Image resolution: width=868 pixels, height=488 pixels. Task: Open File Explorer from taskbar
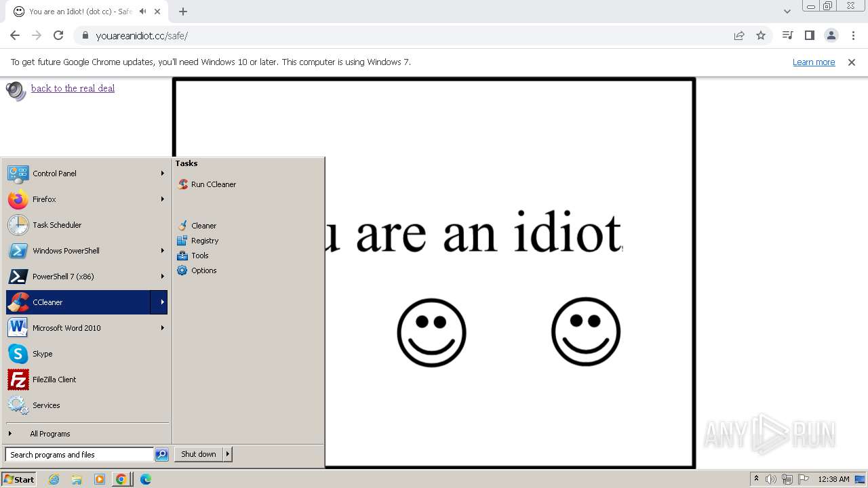[x=77, y=479]
